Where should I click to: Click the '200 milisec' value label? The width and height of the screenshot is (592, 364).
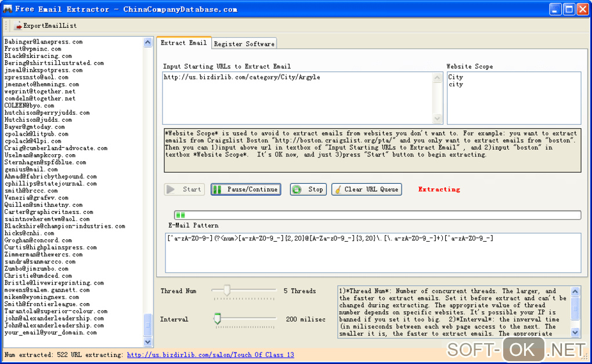305,319
